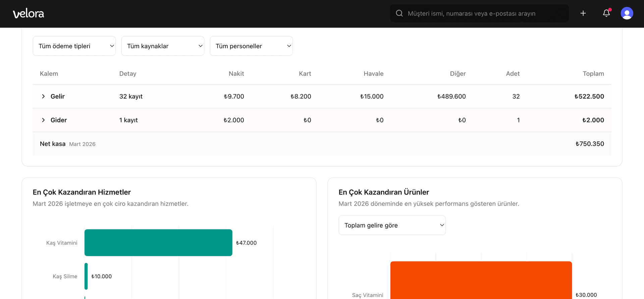Click the Kaş Silme small bar
Viewport: 644px width, 299px height.
[x=86, y=276]
